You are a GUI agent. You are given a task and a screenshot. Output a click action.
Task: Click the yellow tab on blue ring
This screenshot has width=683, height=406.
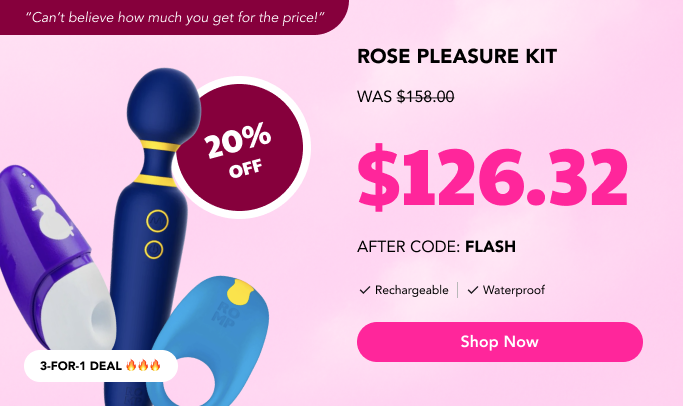pyautogui.click(x=240, y=291)
